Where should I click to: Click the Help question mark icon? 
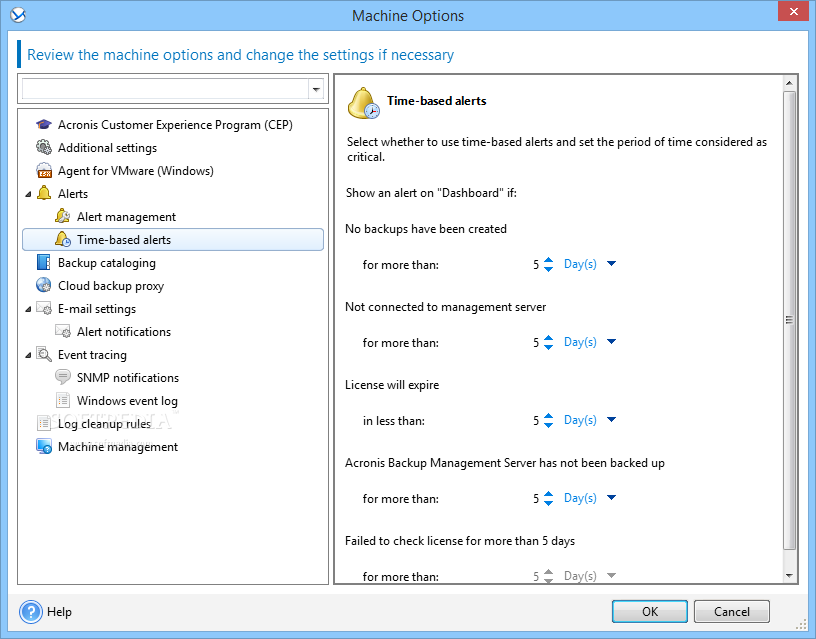pyautogui.click(x=31, y=612)
